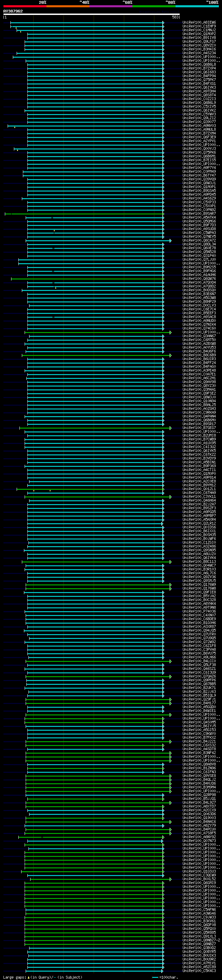Viewport: 222px width, 980px height.
Task: Click the green ~80% legend color bar
Action: tap(154, 6)
